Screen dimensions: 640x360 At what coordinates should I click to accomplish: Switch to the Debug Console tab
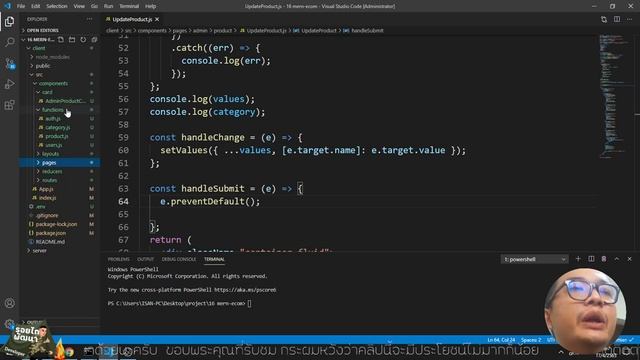[179, 259]
